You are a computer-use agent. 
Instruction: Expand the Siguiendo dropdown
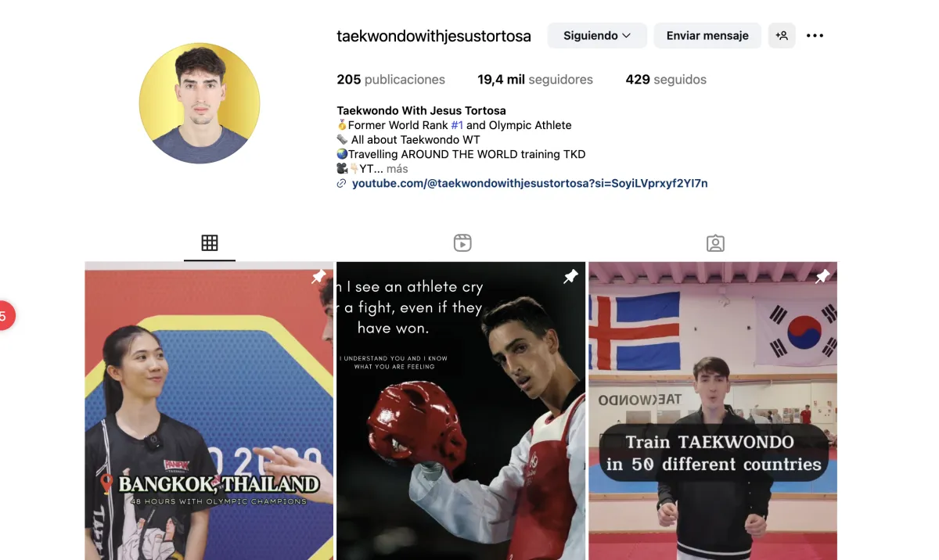coord(597,35)
